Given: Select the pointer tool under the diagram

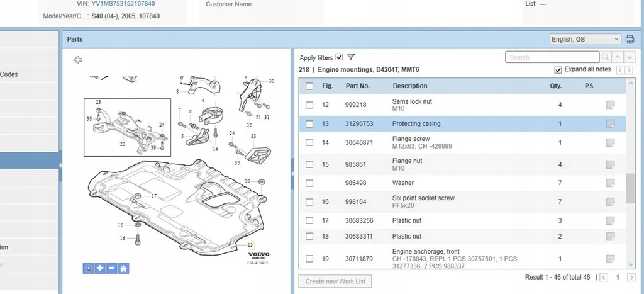Looking at the screenshot, I should coord(88,269).
